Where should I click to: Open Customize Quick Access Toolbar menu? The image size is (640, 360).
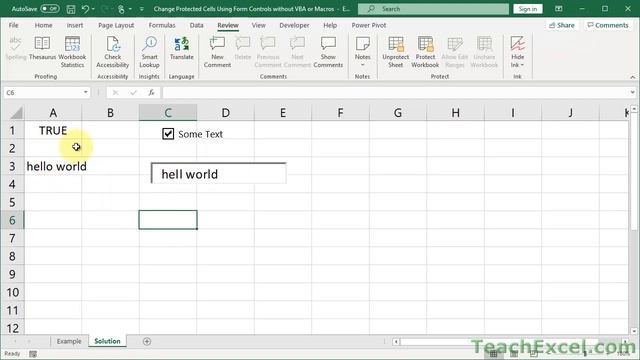142,9
